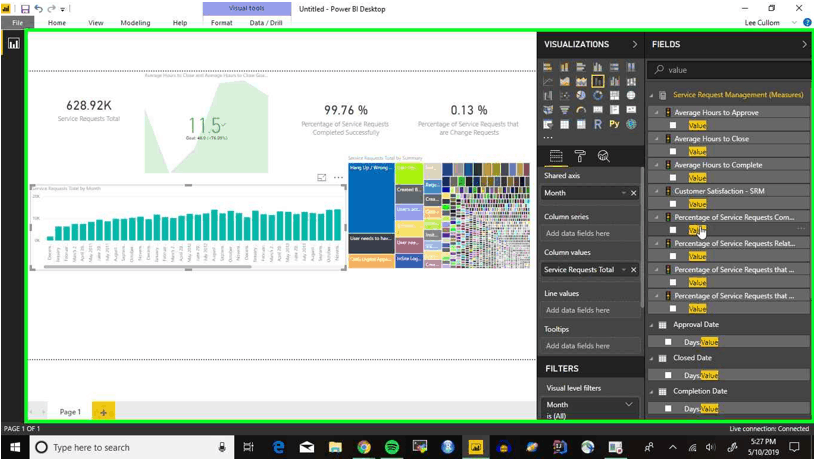
Task: Check Value under Percentage of Service Requests Relat...
Action: (x=673, y=257)
